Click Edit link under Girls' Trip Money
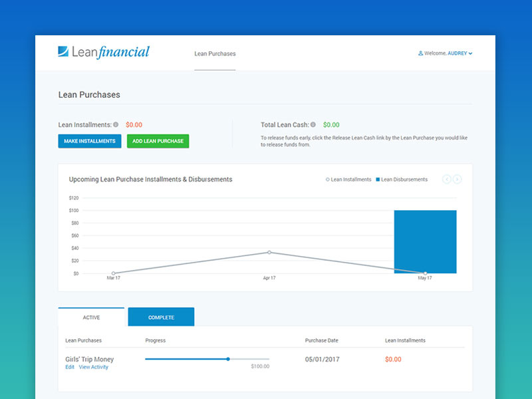This screenshot has width=532, height=399. click(70, 367)
